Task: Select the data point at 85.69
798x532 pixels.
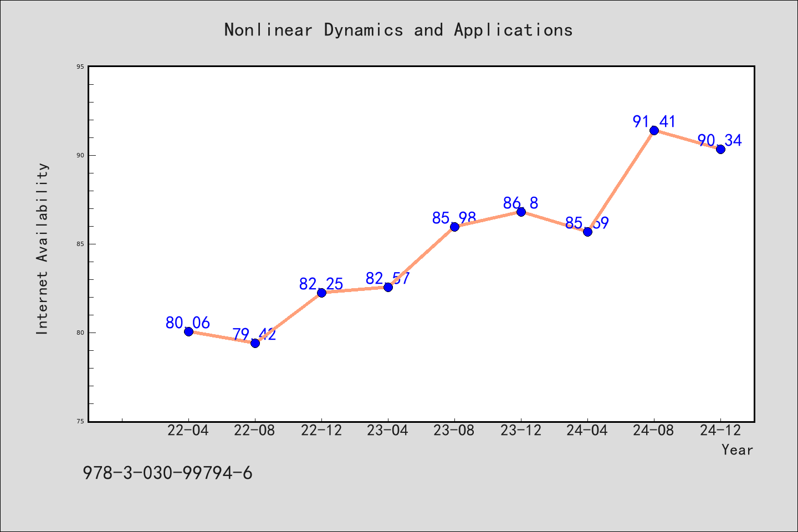Action: [587, 232]
